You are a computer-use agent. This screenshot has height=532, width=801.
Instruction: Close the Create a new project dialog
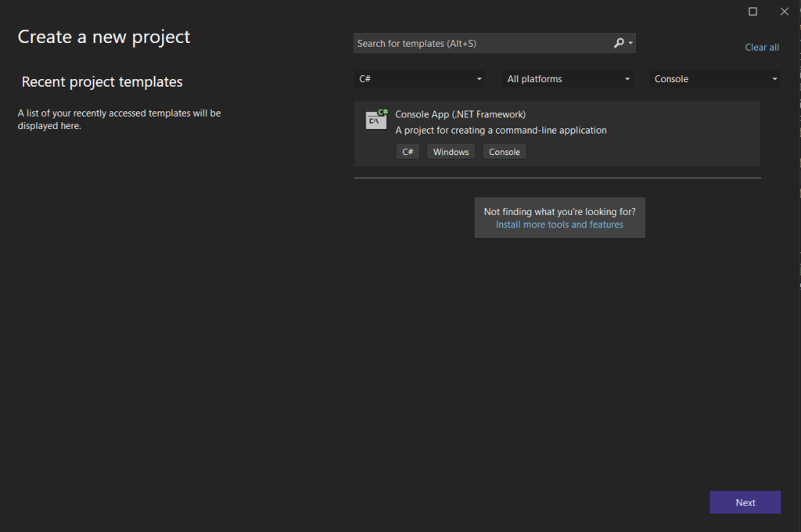(785, 11)
